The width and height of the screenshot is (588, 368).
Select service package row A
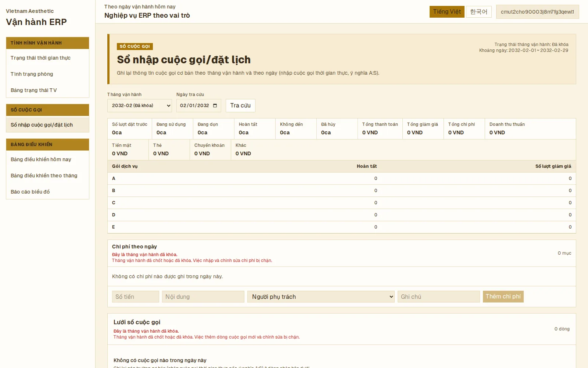(x=342, y=178)
